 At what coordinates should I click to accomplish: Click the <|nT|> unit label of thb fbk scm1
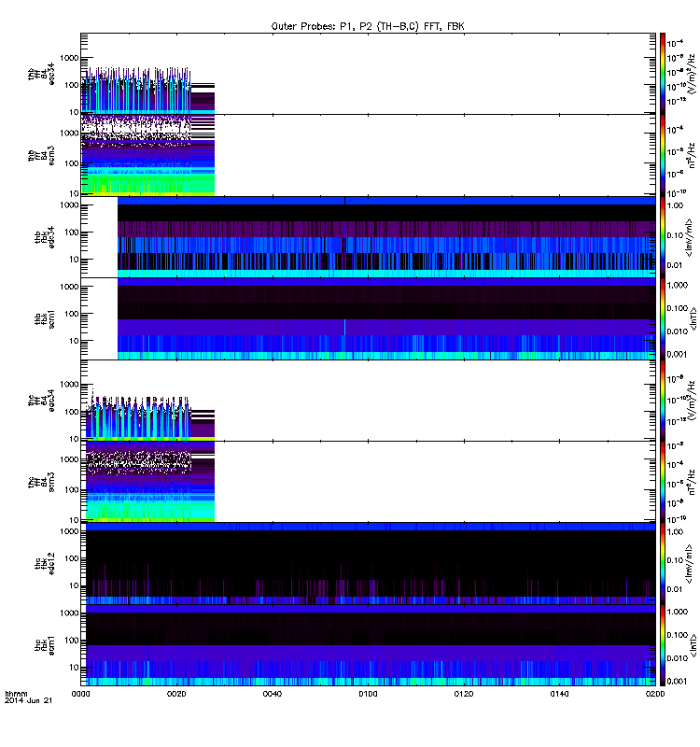tap(693, 318)
